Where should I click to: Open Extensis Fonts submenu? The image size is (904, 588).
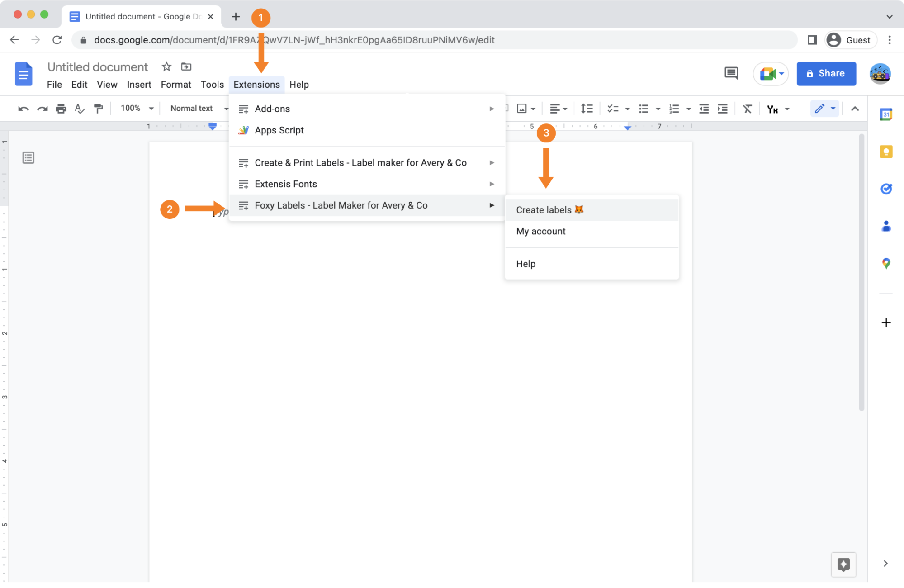[x=367, y=184]
